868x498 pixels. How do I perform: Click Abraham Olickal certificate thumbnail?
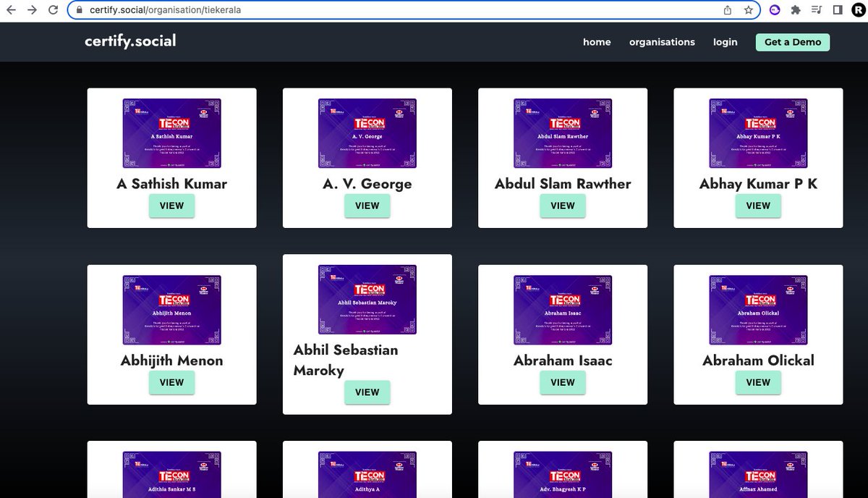pos(758,310)
